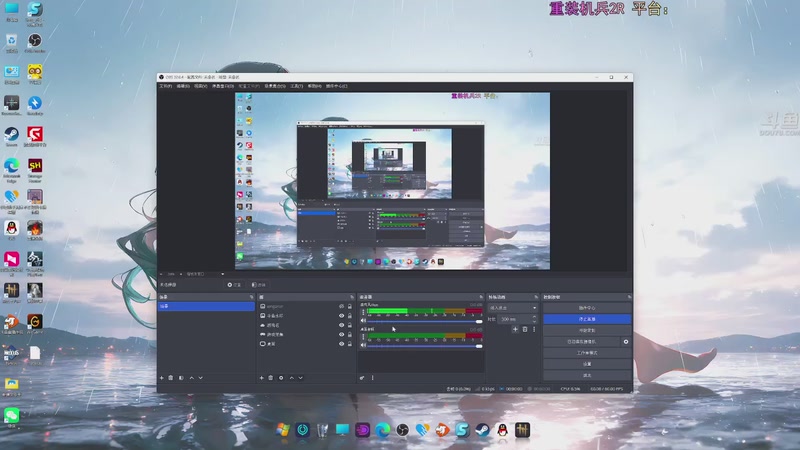Open Microsoft Edge from the taskbar
This screenshot has height=450, width=800.
pos(383,430)
